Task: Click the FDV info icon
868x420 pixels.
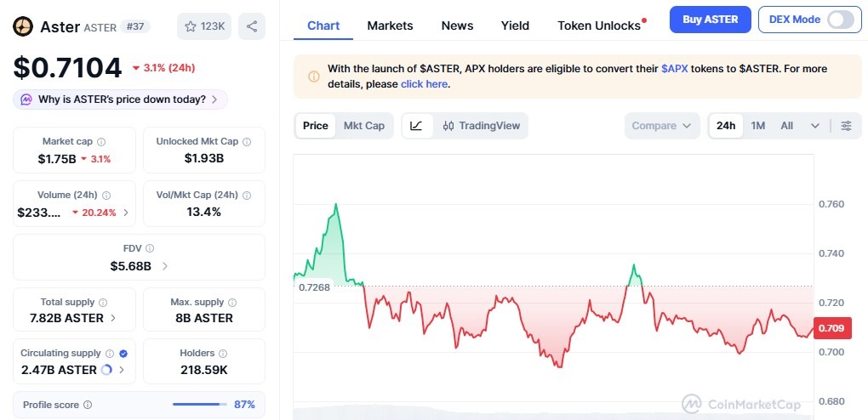Action: click(150, 248)
